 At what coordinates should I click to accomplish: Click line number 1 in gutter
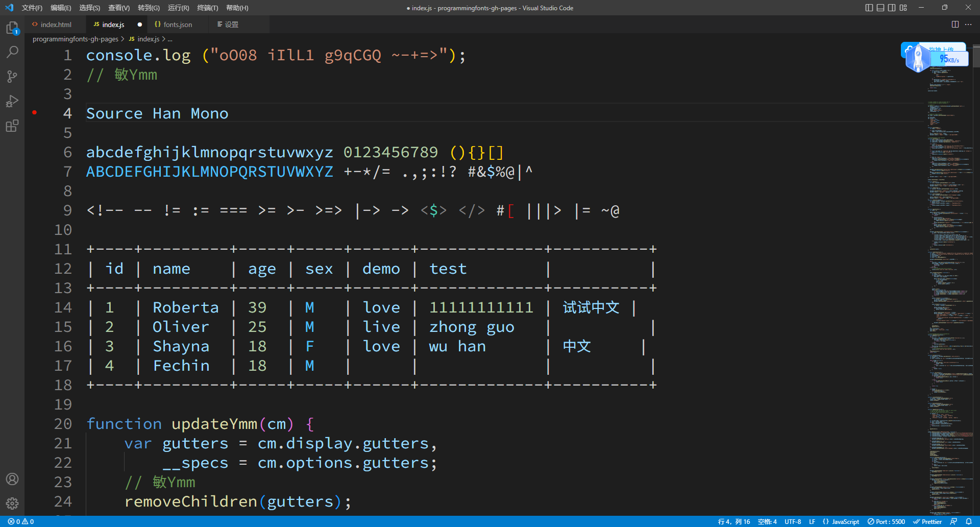(x=67, y=55)
